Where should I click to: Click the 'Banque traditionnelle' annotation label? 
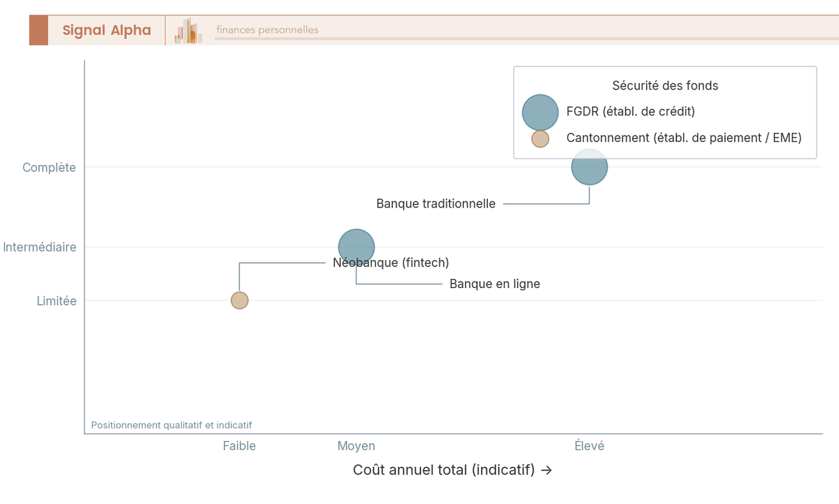[436, 204]
